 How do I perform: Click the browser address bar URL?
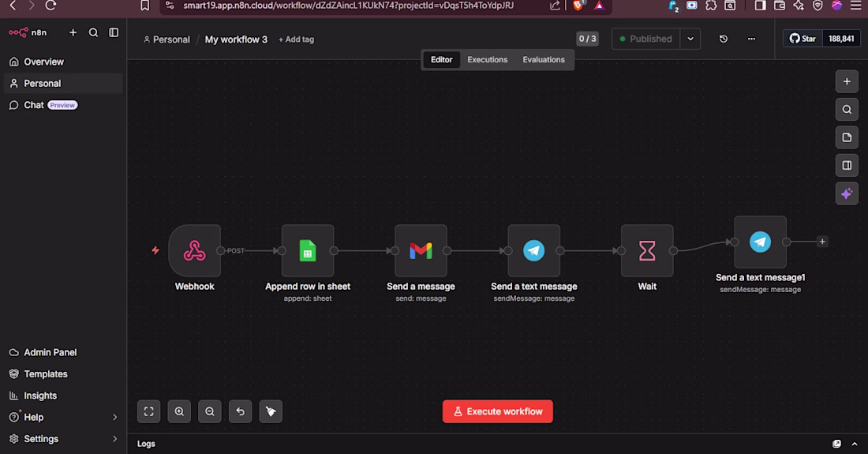tap(348, 6)
